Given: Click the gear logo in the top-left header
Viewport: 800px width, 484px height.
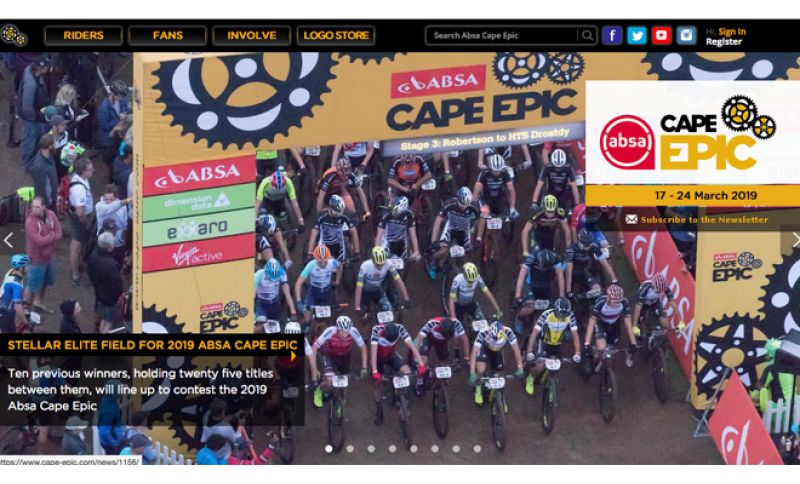Looking at the screenshot, I should tap(14, 35).
